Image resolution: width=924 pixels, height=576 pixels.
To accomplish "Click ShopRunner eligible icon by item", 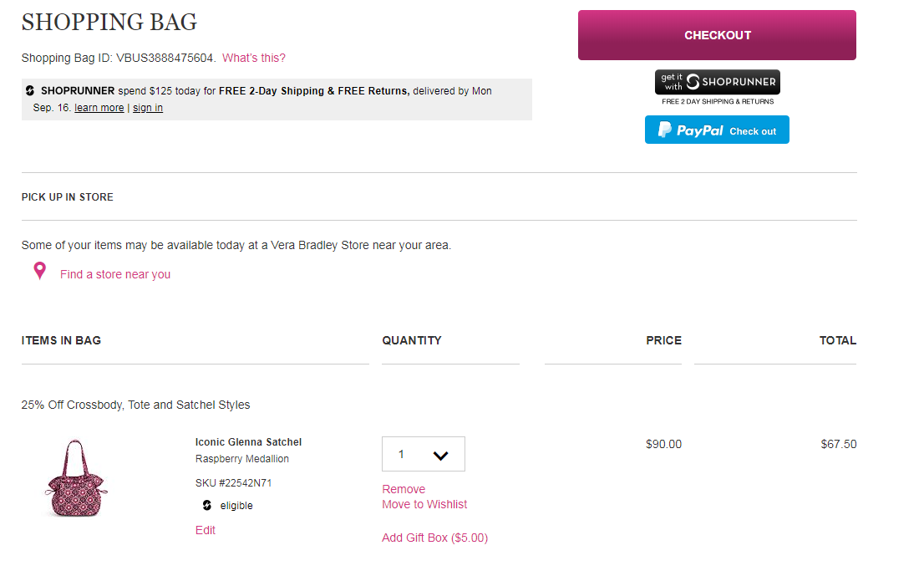I will point(207,505).
